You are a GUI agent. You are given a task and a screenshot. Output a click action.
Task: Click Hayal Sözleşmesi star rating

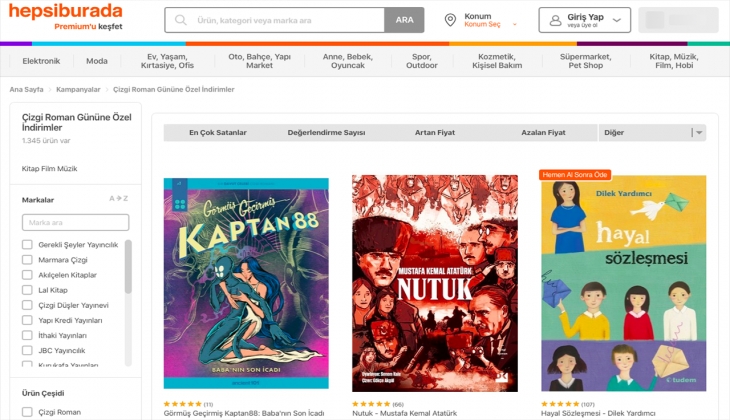(559, 404)
